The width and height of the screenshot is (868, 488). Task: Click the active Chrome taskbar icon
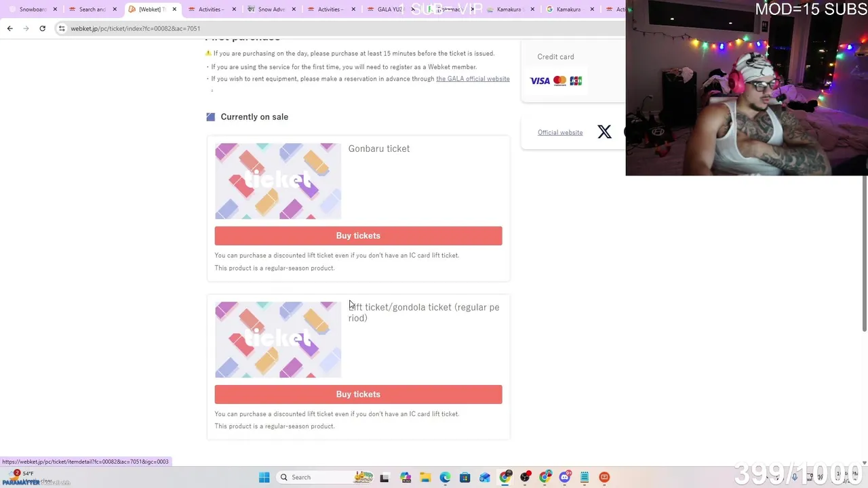point(505,477)
